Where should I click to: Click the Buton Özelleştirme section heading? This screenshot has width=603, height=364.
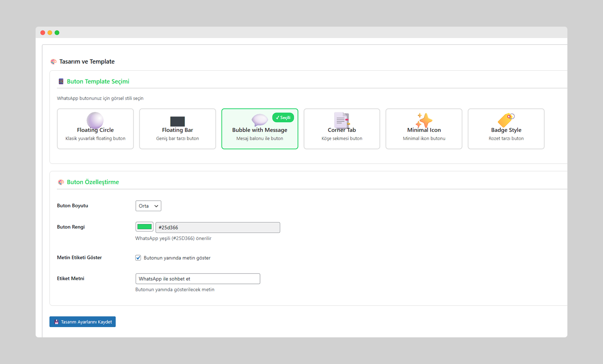point(93,182)
